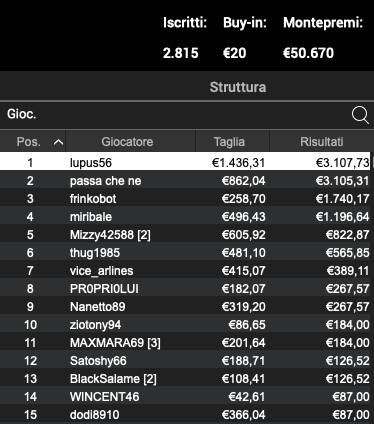Choose ziotony94 in tenth position

coord(185,325)
